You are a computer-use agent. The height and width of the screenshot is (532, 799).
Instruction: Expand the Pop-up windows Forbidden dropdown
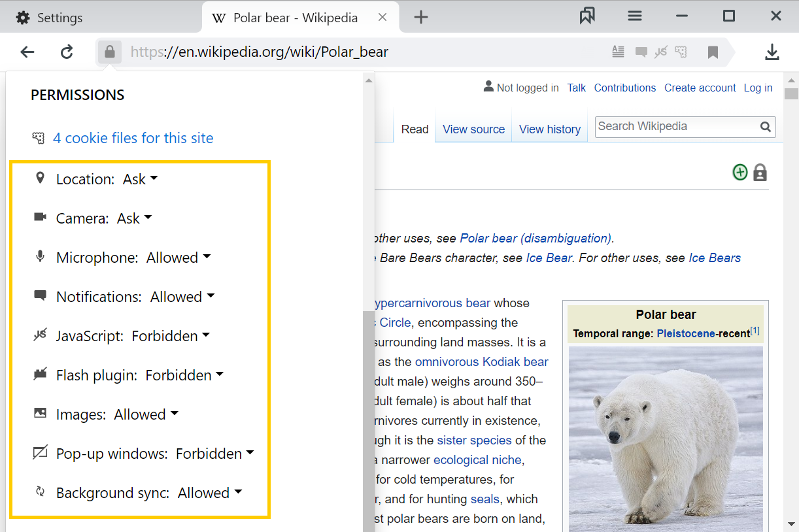[x=215, y=453]
